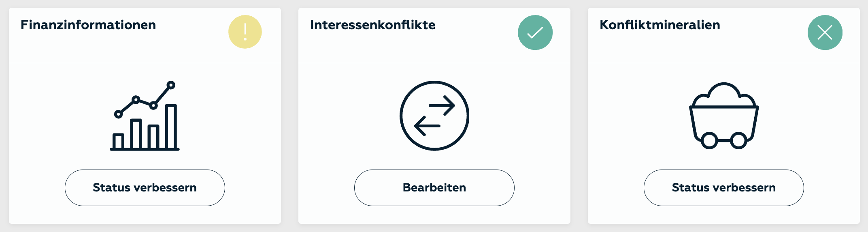Click the ore pile on top of the mining cart
Viewport: 868px width, 232px height.
(724, 95)
